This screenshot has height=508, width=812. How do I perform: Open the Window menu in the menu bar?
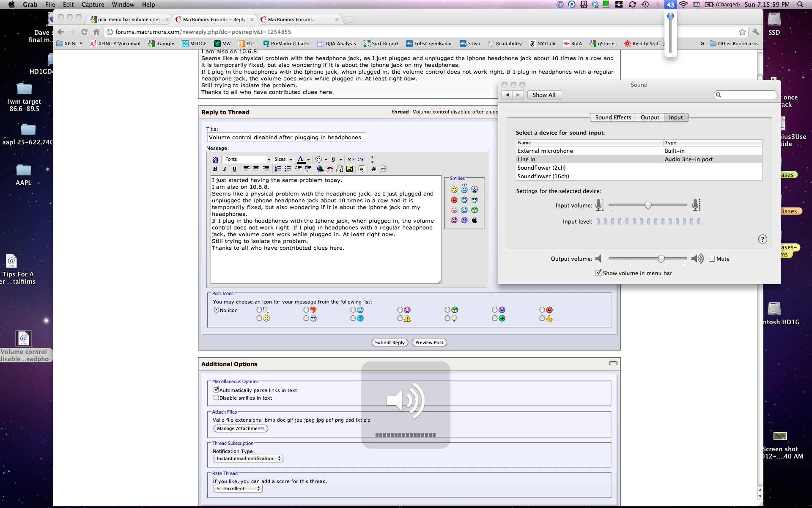pyautogui.click(x=123, y=4)
